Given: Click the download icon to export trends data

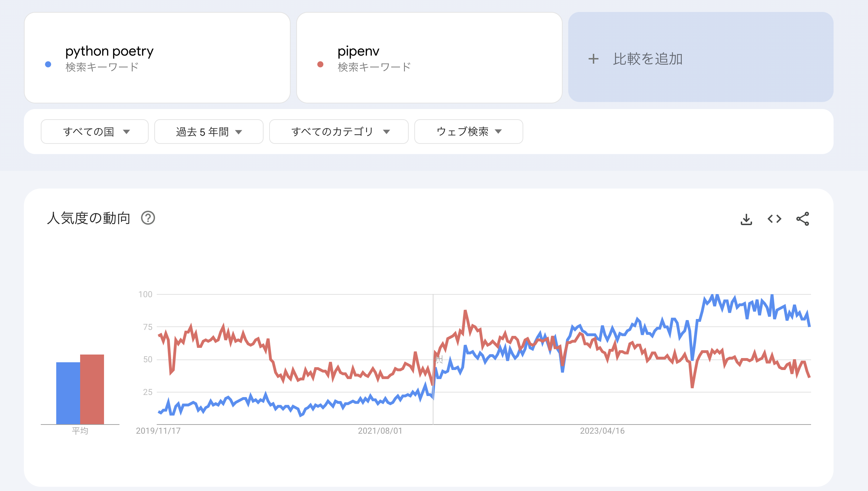Looking at the screenshot, I should coord(747,219).
